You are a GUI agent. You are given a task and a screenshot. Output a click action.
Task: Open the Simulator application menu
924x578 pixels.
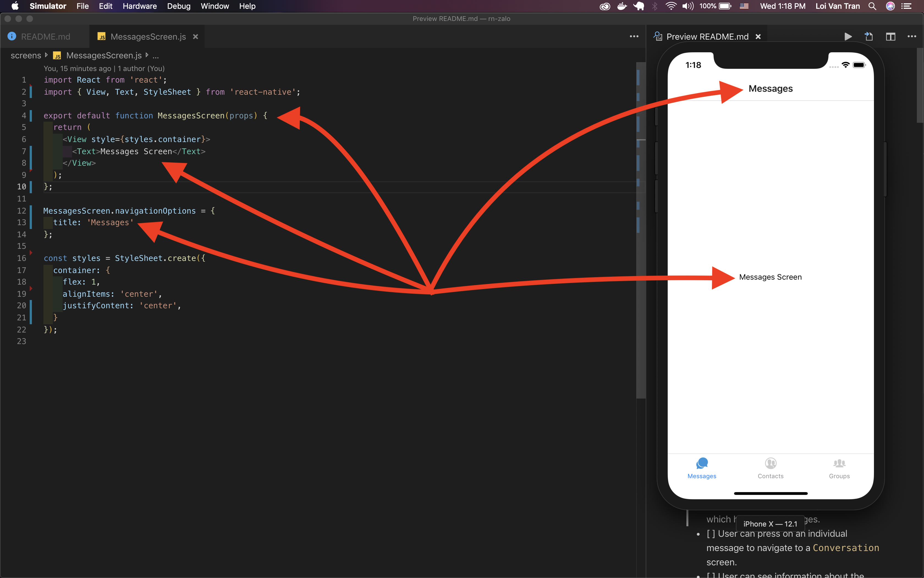coord(48,6)
